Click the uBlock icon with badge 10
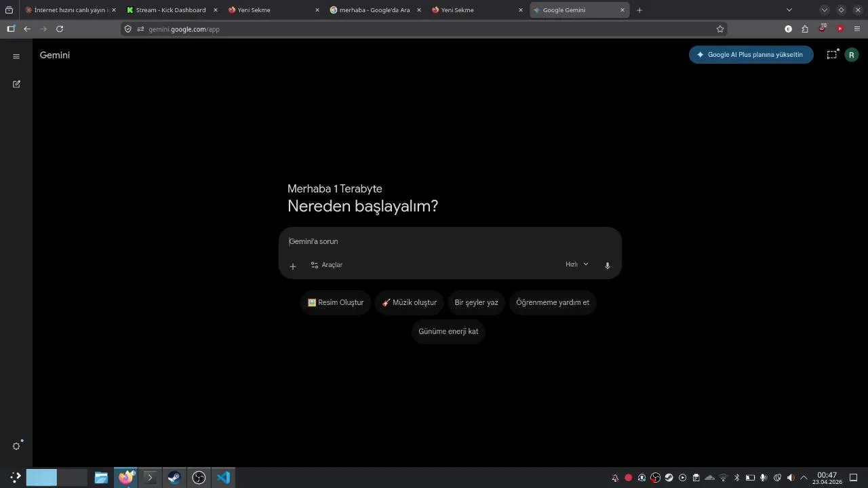This screenshot has height=488, width=868. [823, 29]
